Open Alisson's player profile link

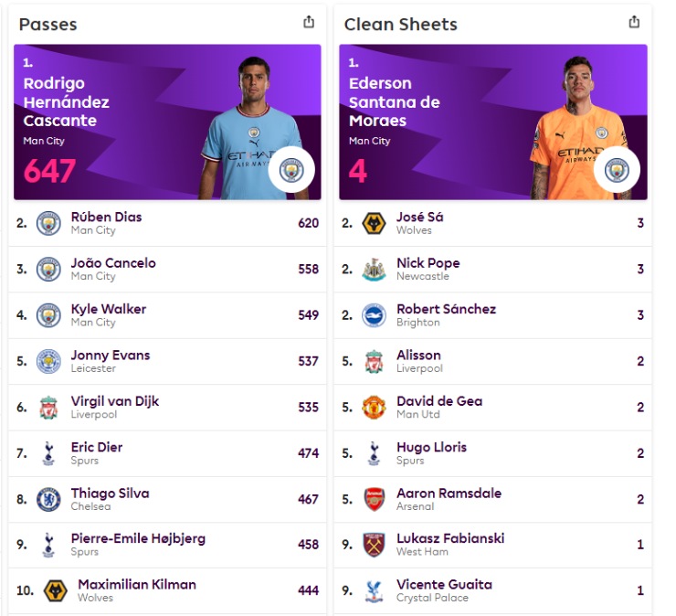coord(418,356)
